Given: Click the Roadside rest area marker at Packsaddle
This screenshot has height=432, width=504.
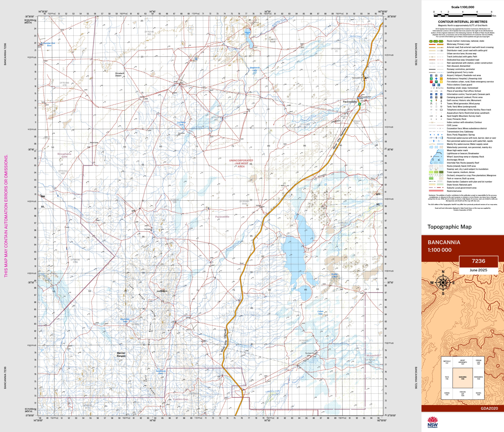Looking at the screenshot, I should (x=358, y=98).
